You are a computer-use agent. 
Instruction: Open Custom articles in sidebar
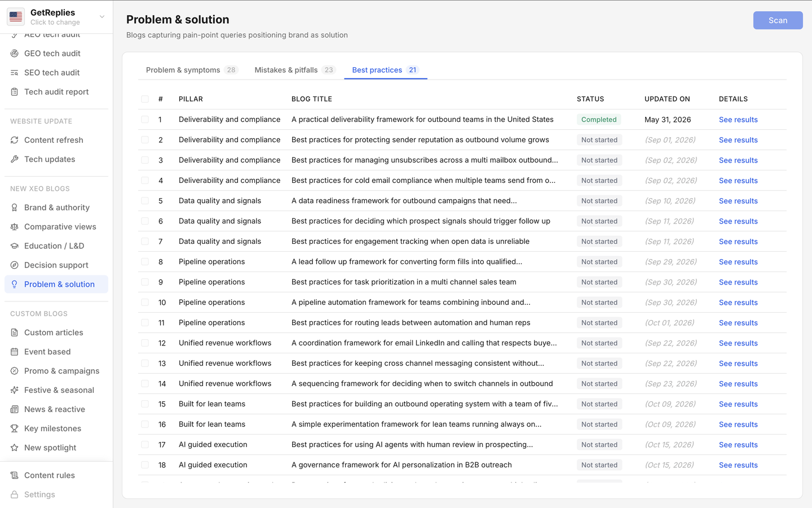coord(56,332)
